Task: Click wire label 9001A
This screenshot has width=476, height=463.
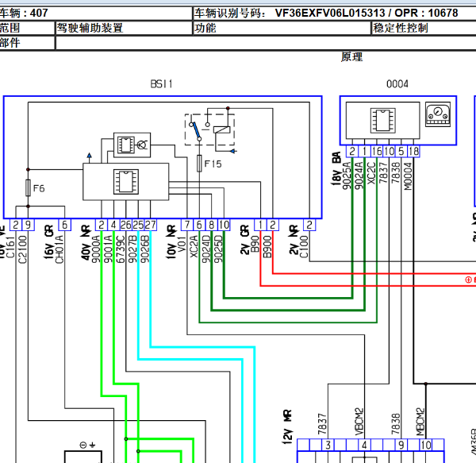Action: click(108, 249)
